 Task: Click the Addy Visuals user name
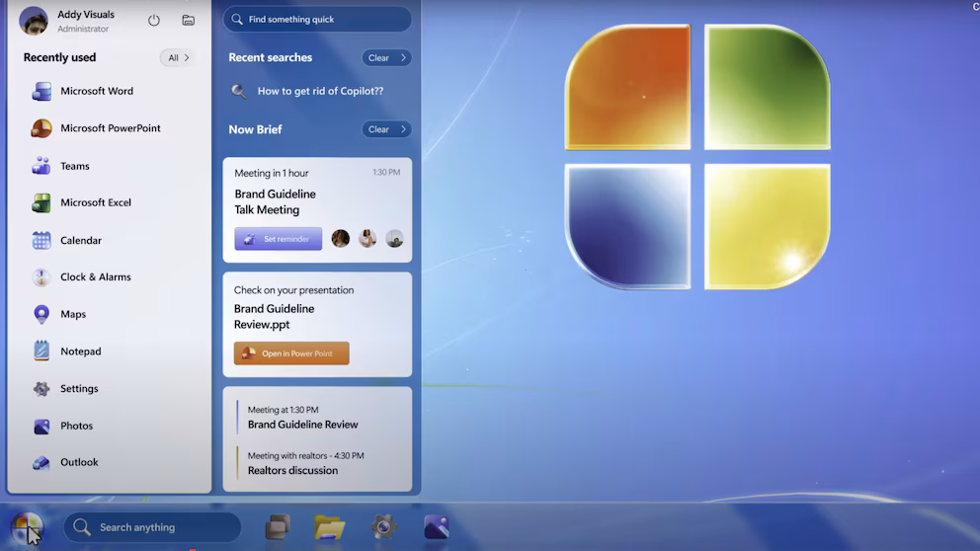click(x=86, y=15)
